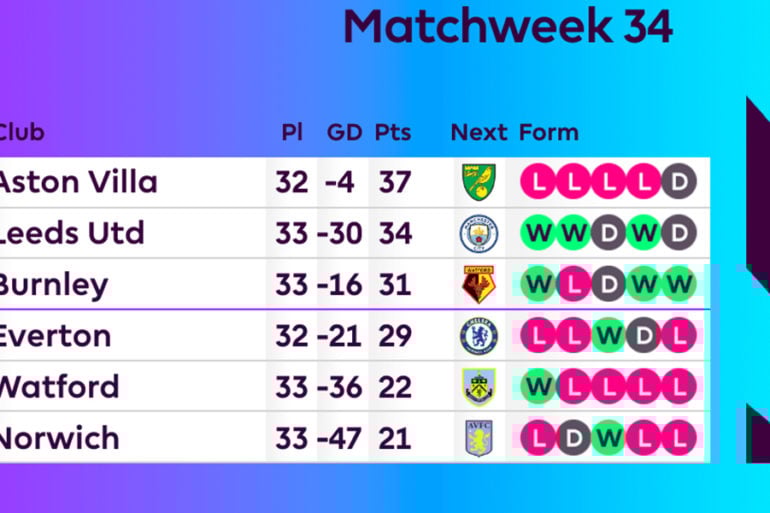This screenshot has height=513, width=770.
Task: Click the Aston Villa crest in Norwich's row
Action: [x=479, y=438]
